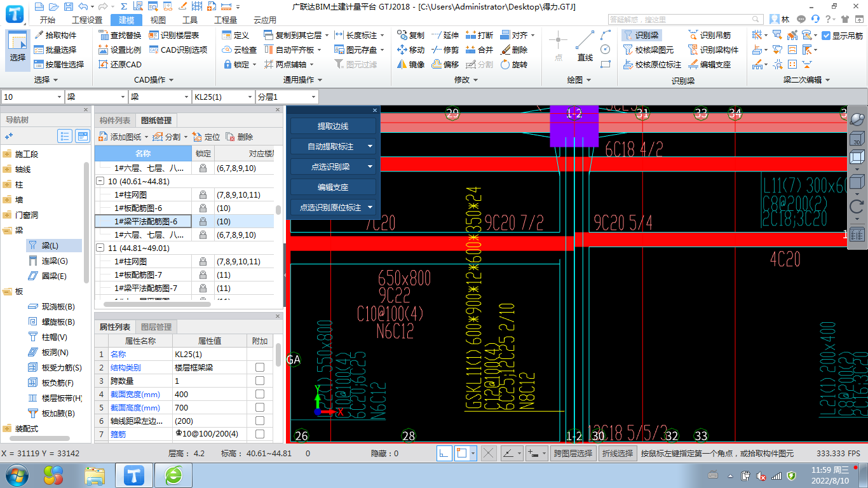Click the 折线选择 button
The width and height of the screenshot is (868, 488).
click(618, 453)
